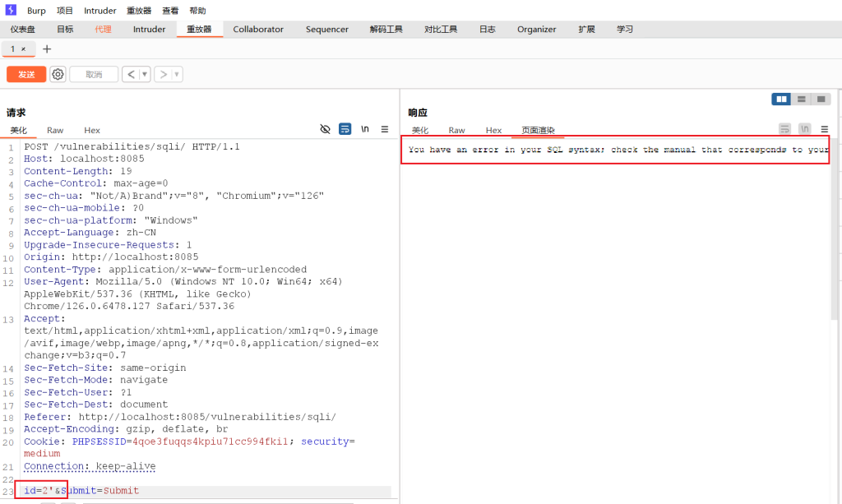Viewport: 842px width, 504px height.
Task: Open request pane hamburger options menu
Action: coord(384,129)
